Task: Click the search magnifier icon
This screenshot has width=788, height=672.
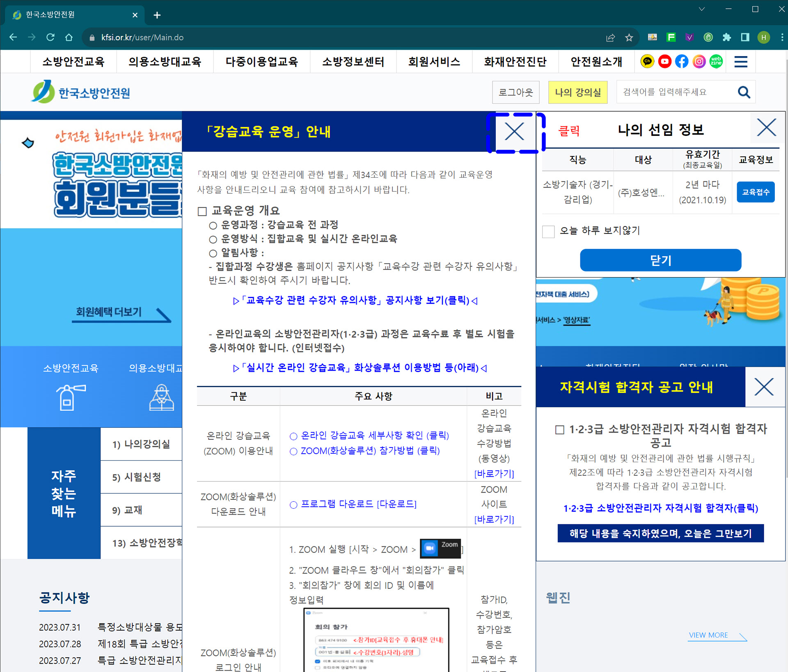Action: (744, 92)
